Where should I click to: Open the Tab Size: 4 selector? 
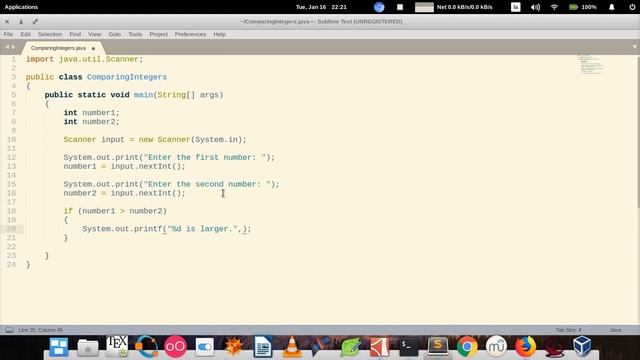568,330
